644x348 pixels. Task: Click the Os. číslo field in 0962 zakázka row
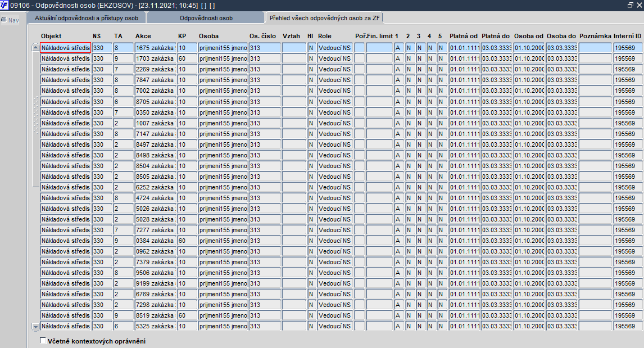coord(265,251)
